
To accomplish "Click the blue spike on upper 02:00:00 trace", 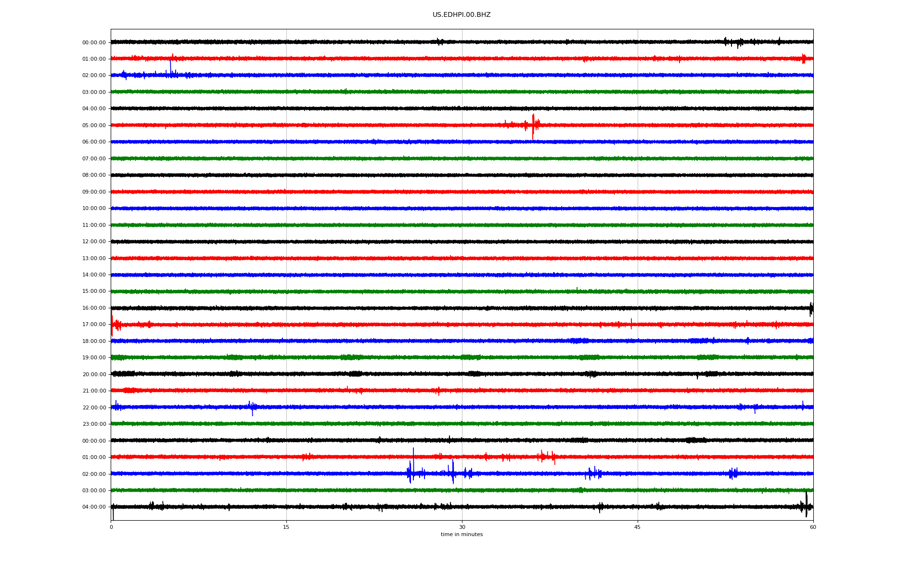I will tap(170, 66).
